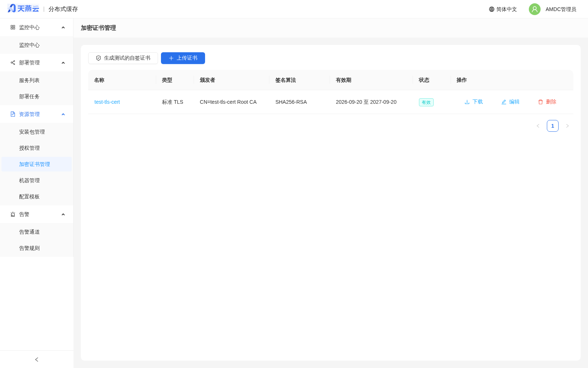Open the 简体中文 language dropdown
This screenshot has height=368, width=588.
point(503,9)
